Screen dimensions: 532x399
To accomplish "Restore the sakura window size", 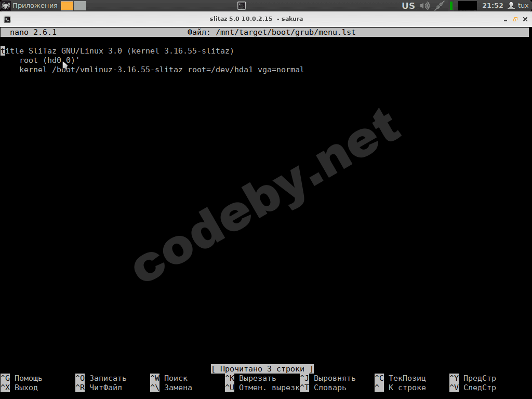I will coord(515,19).
